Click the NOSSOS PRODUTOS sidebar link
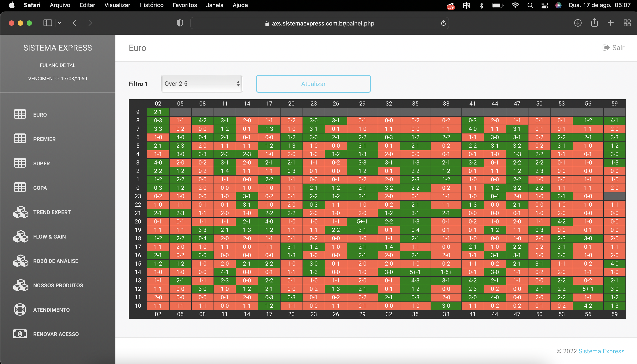Screen dimensions: 637x364 pos(58,285)
